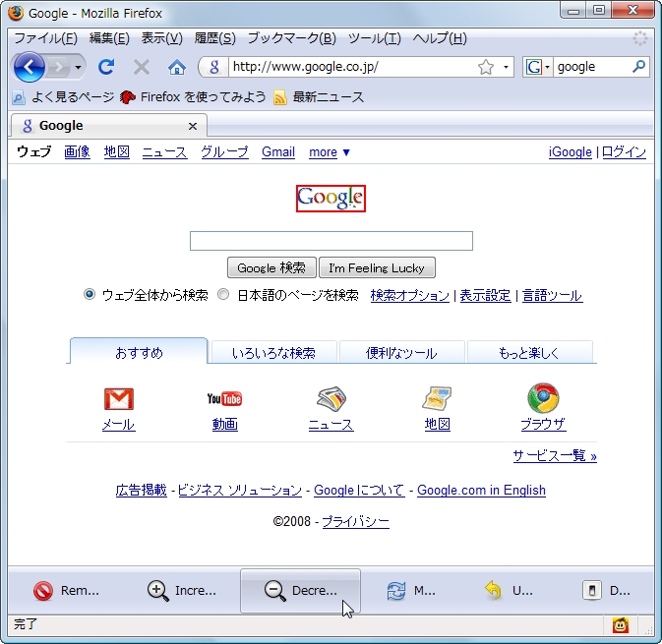662x644 pixels.
Task: Switch to the もっと楽しく tab
Action: pyautogui.click(x=529, y=352)
